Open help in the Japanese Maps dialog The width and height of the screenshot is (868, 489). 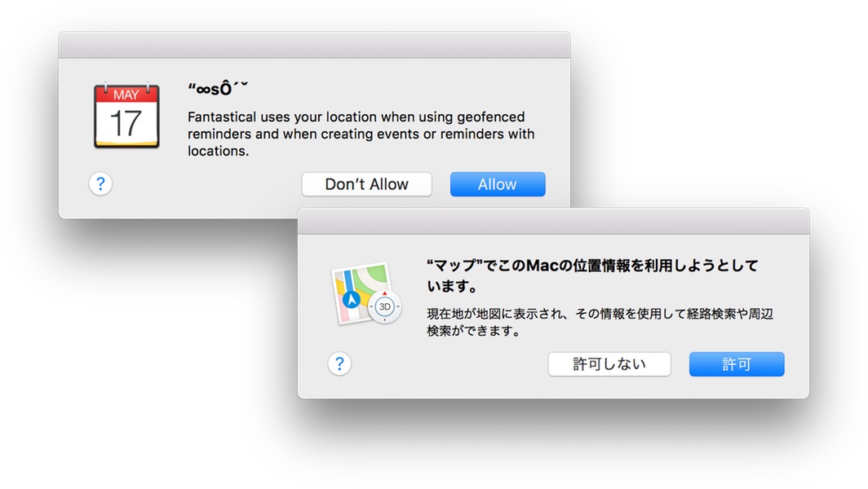(x=339, y=364)
